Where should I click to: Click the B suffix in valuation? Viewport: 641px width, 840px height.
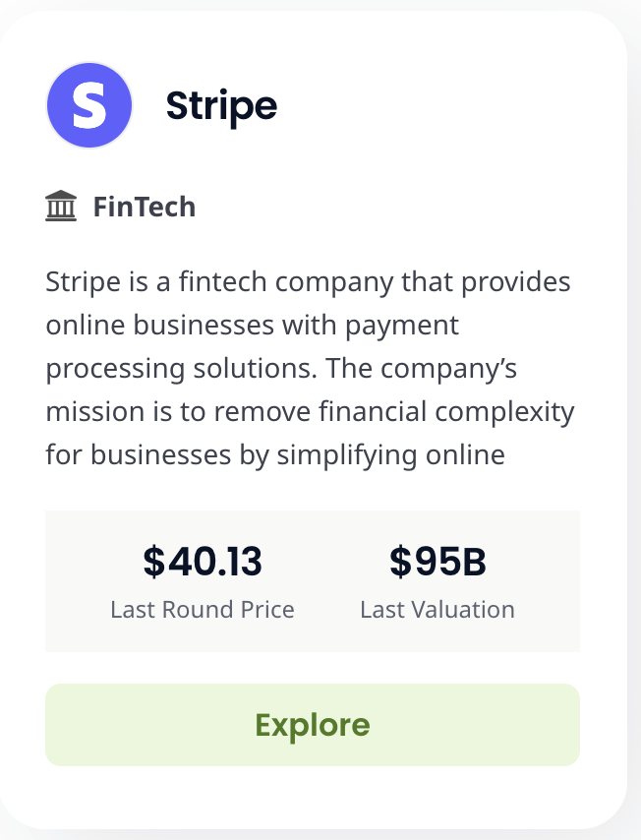coord(475,563)
